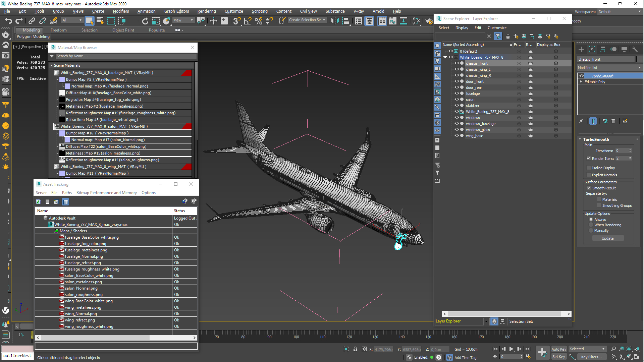Click the chassis_front object color swatch

point(639,59)
